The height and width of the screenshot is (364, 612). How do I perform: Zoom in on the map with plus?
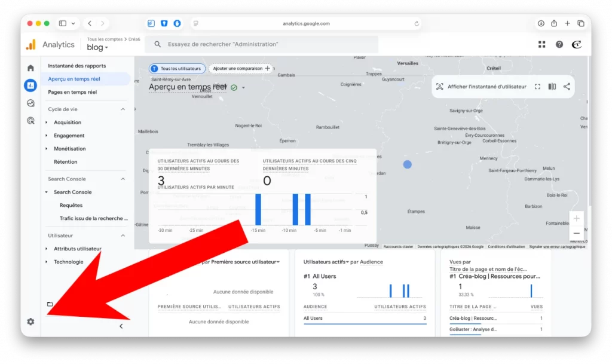pyautogui.click(x=576, y=218)
